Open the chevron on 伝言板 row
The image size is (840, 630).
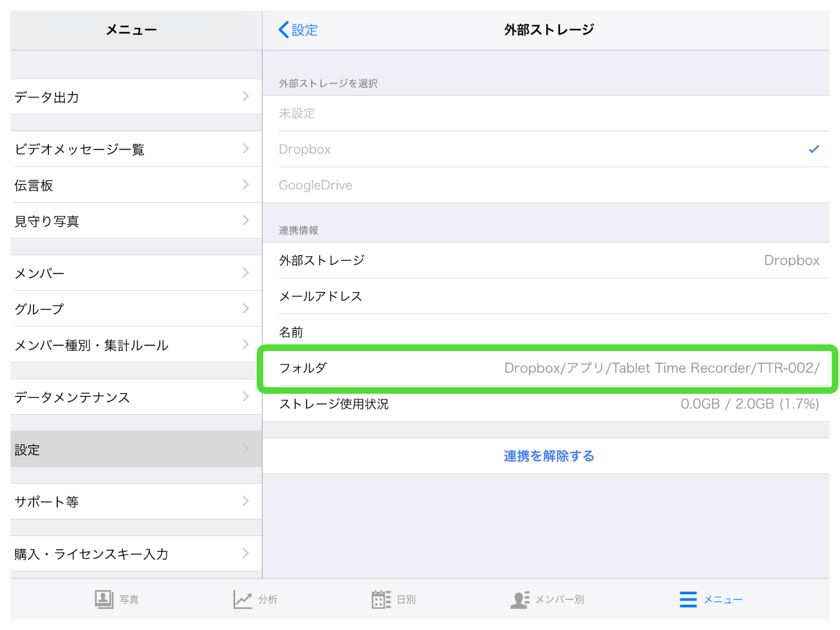tap(246, 184)
